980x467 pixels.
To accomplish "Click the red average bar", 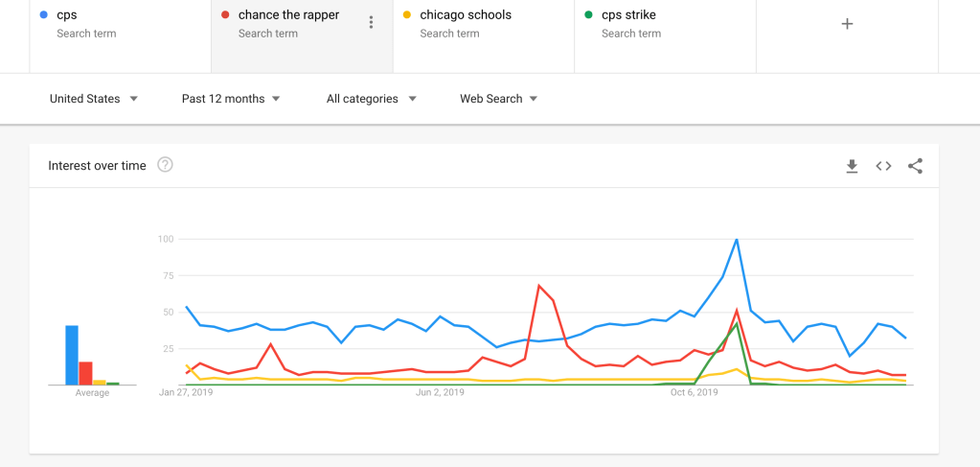I will 85,373.
